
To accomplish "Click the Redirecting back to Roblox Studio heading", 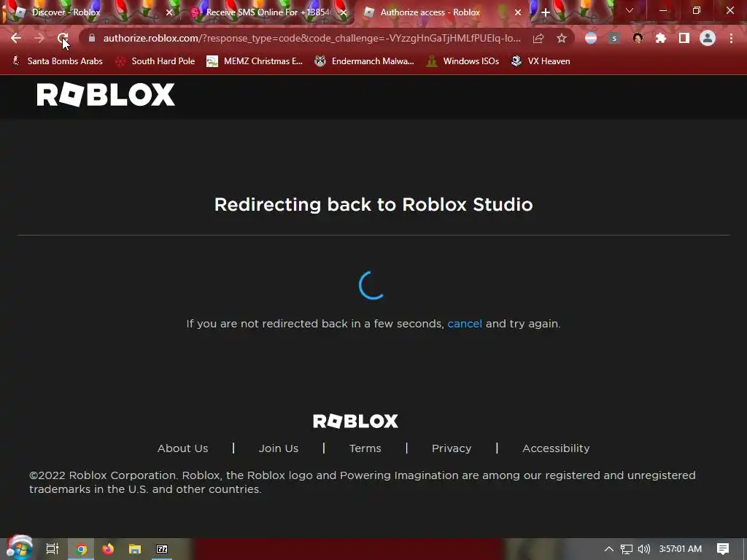I will click(373, 205).
